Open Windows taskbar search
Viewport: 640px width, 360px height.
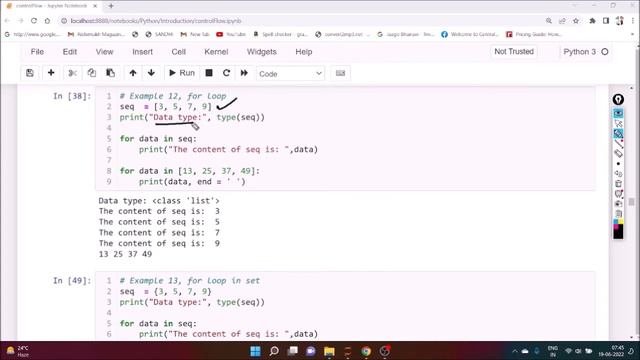[274, 351]
